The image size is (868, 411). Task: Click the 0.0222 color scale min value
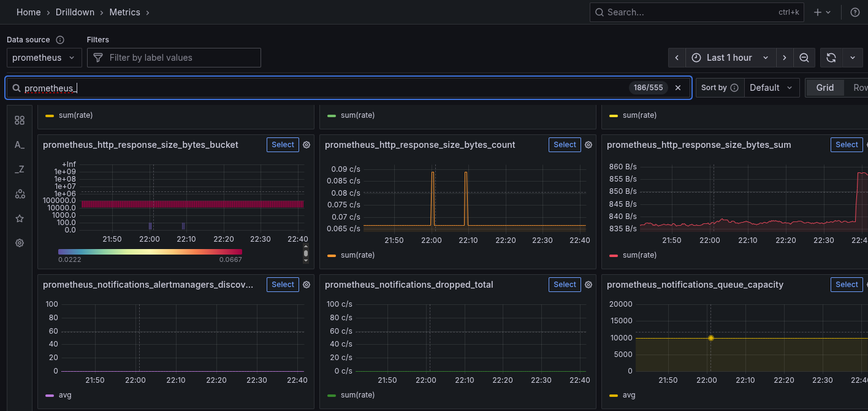pos(70,259)
